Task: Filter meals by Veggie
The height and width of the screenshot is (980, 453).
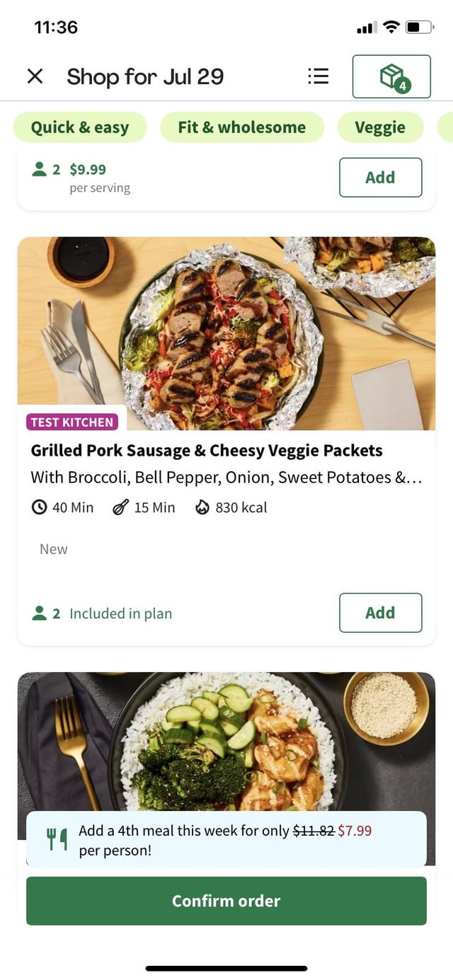Action: click(380, 127)
